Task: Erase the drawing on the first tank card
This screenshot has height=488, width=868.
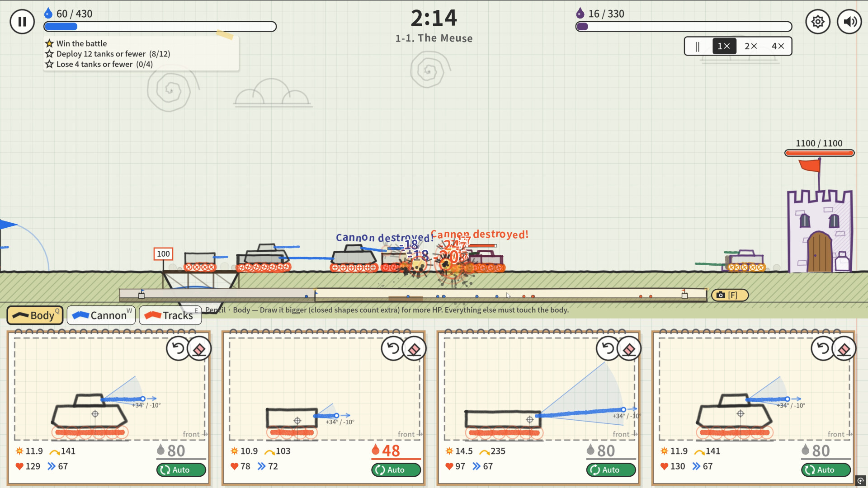Action: [x=199, y=348]
